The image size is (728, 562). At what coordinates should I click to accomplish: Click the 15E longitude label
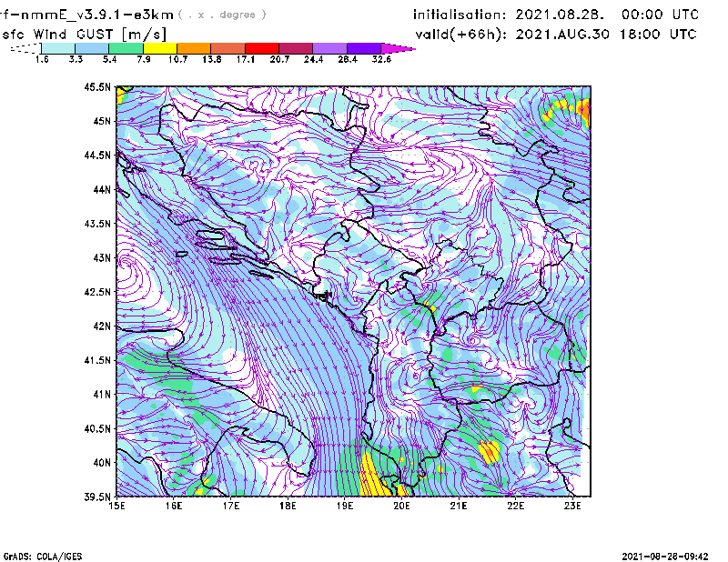pyautogui.click(x=116, y=506)
